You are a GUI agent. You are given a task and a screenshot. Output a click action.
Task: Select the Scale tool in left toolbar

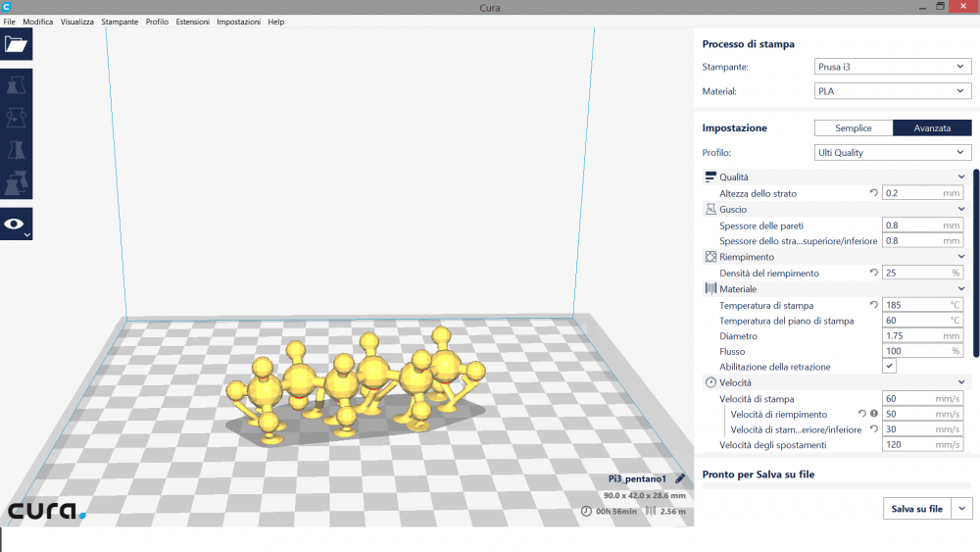(16, 84)
